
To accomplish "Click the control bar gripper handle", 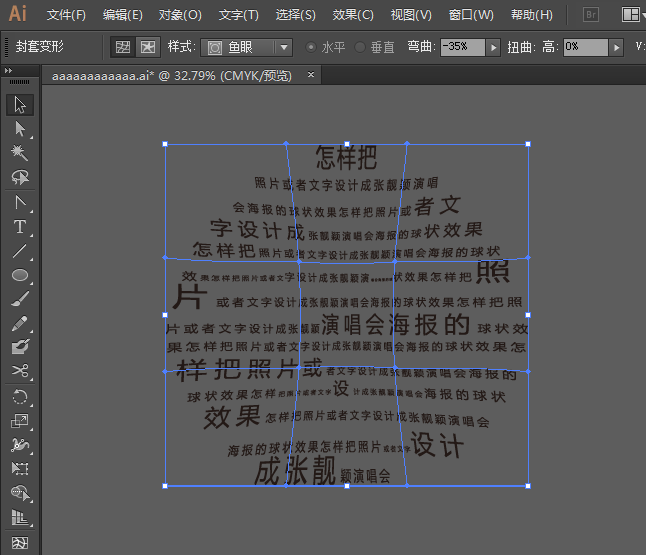I will [7, 47].
